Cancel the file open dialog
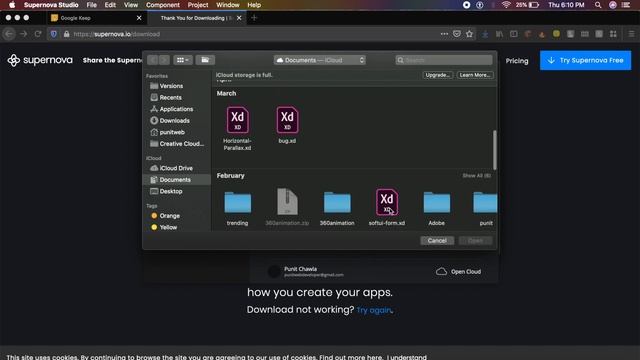 click(x=437, y=240)
